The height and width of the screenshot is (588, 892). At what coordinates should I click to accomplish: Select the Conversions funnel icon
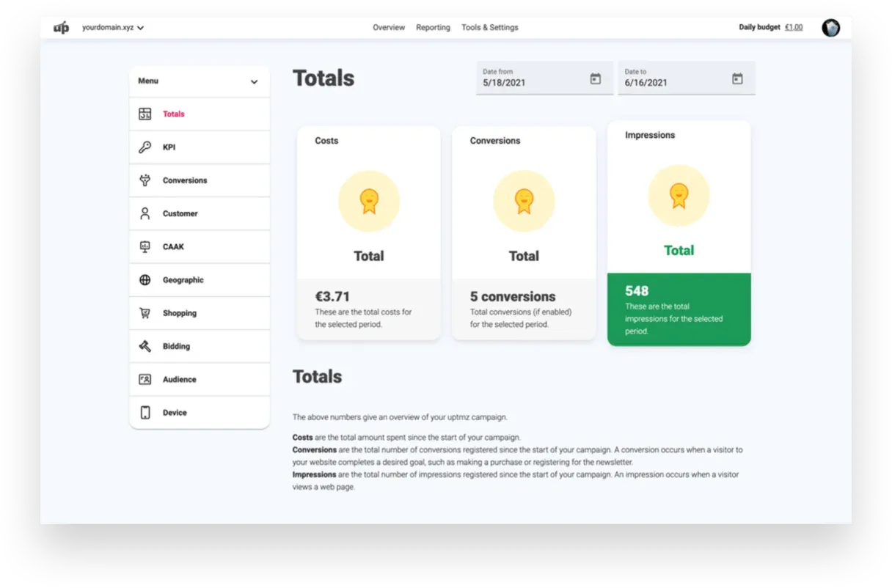pyautogui.click(x=145, y=180)
